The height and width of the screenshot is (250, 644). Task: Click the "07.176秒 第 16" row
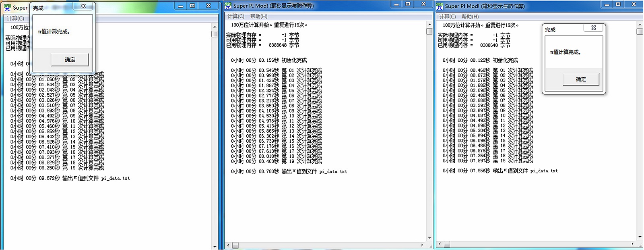277,146
